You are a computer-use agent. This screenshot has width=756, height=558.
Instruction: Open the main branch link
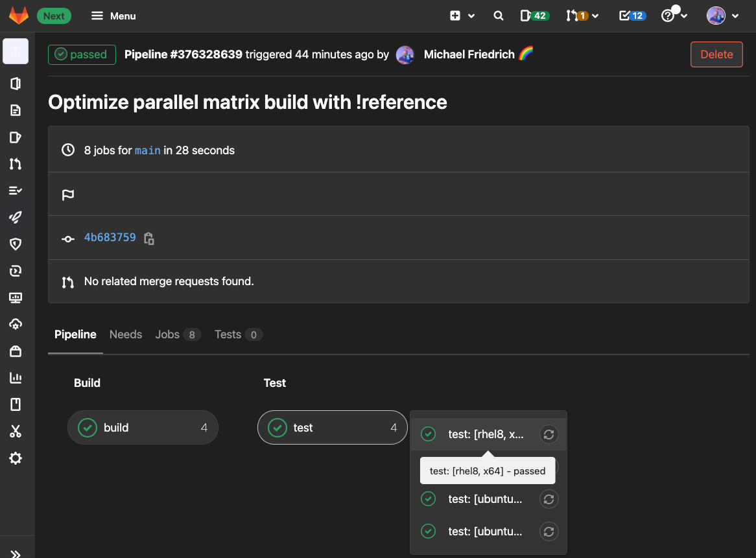(147, 150)
